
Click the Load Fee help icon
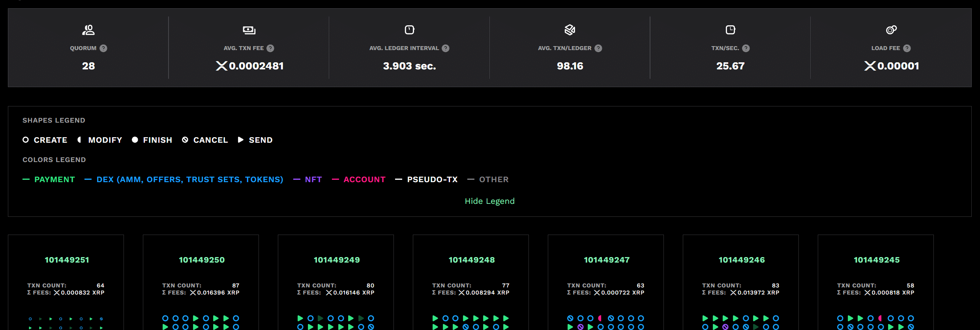[907, 48]
